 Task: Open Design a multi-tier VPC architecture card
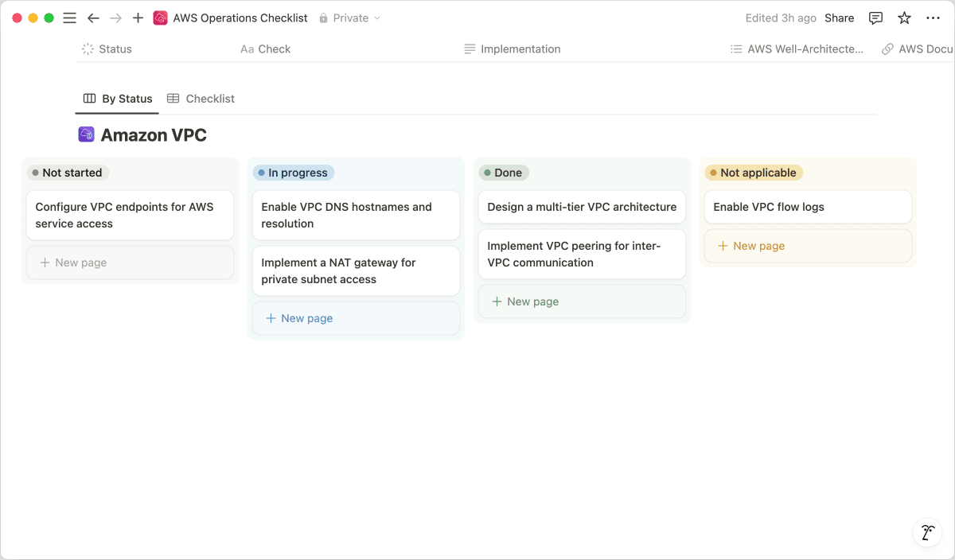point(583,207)
